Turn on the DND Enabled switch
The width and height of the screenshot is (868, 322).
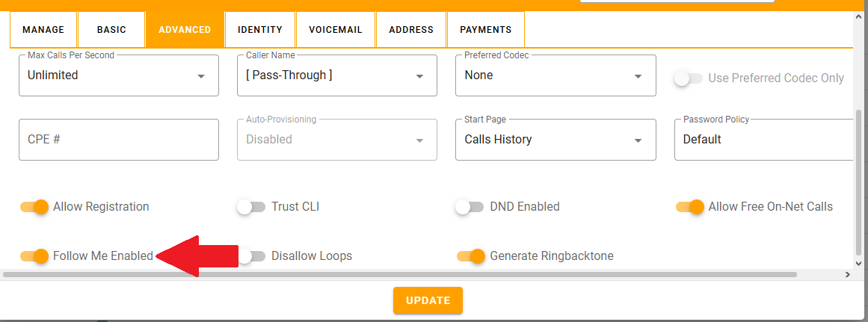[x=470, y=207]
